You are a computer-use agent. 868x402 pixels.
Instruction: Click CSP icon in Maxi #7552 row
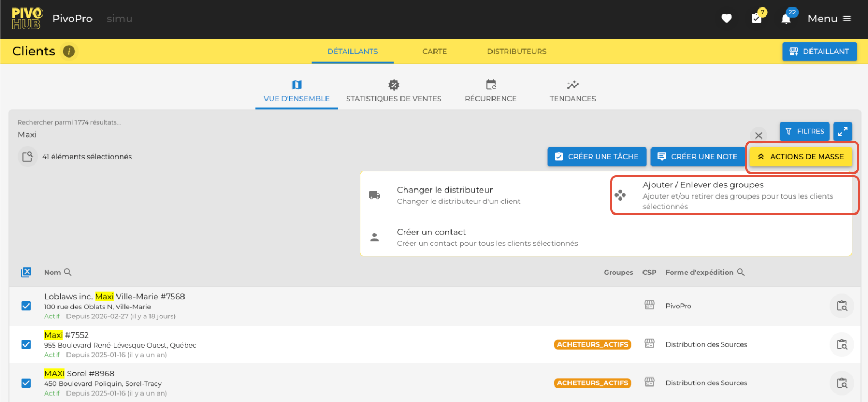click(x=649, y=343)
